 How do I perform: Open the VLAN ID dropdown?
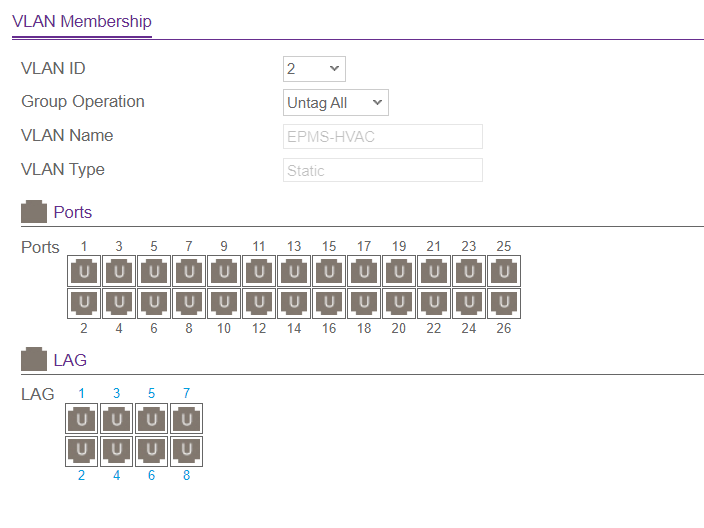(314, 69)
